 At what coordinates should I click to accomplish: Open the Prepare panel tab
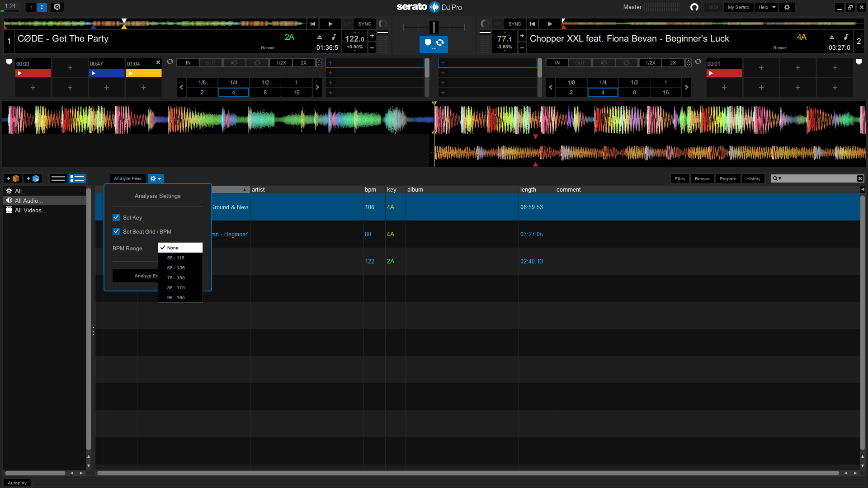[728, 178]
